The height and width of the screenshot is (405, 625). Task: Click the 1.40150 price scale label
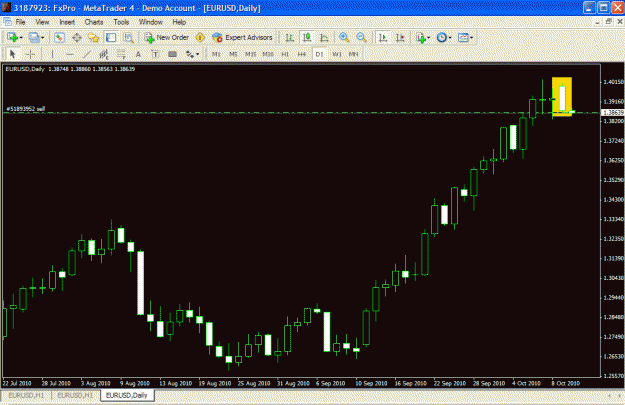[x=613, y=82]
